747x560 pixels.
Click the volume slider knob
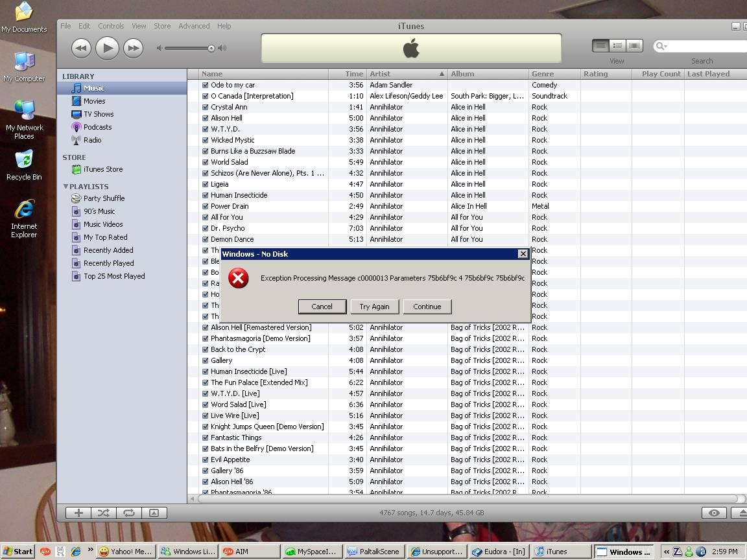[211, 48]
